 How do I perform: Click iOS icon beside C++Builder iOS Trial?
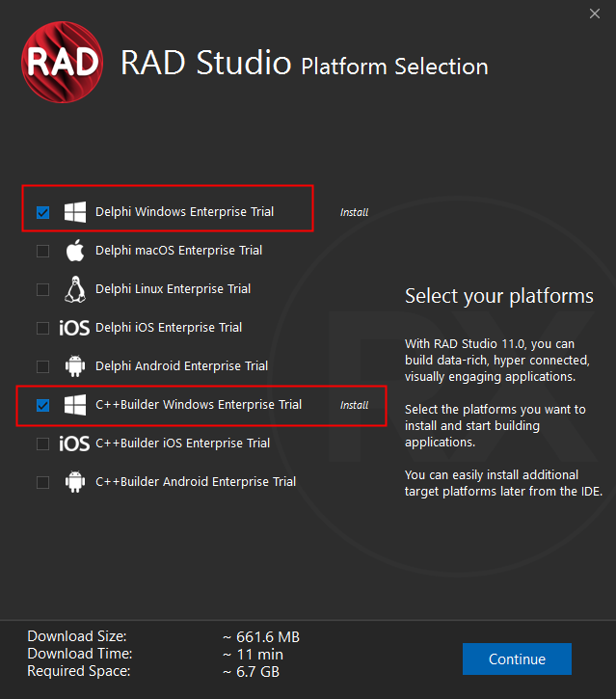tap(74, 444)
